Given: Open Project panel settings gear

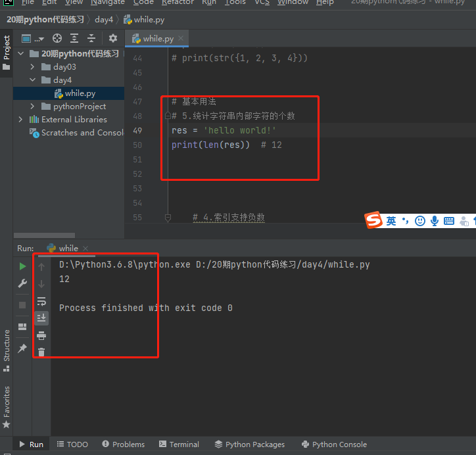Looking at the screenshot, I should coord(113,38).
